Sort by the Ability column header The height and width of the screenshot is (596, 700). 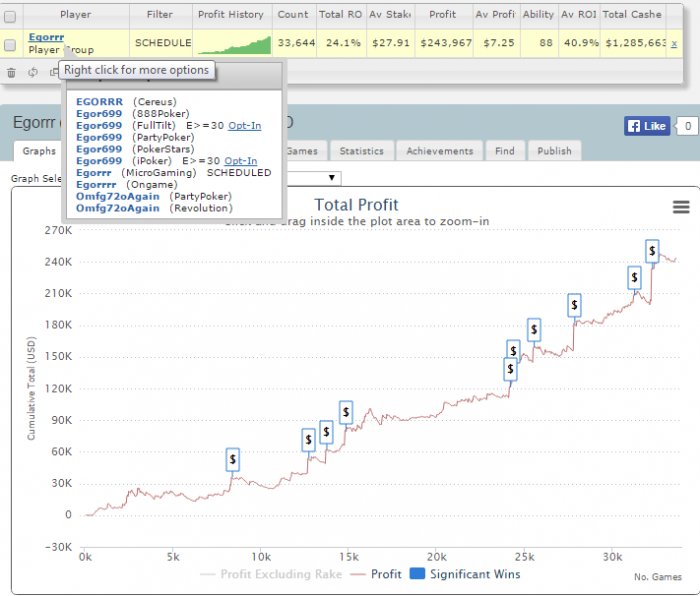(x=538, y=14)
